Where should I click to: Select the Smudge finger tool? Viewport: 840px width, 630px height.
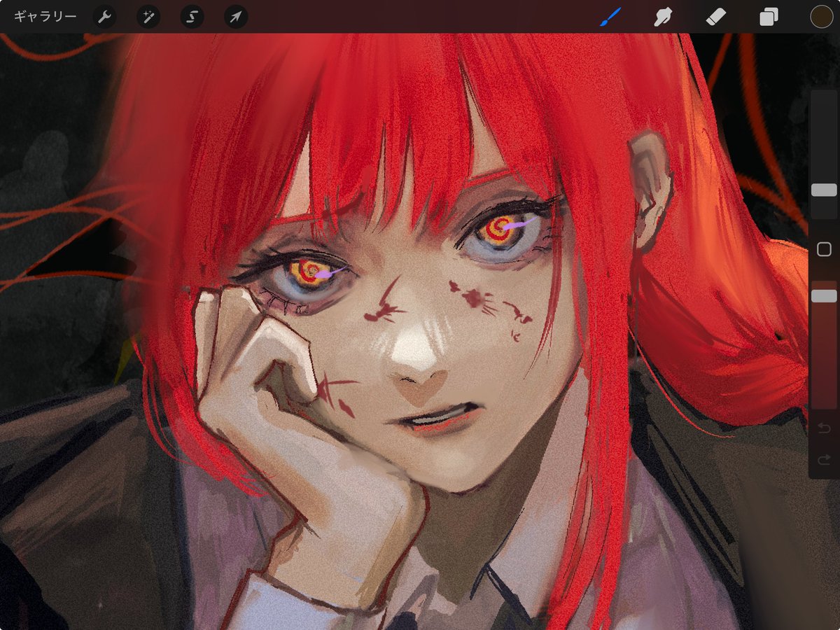click(662, 17)
